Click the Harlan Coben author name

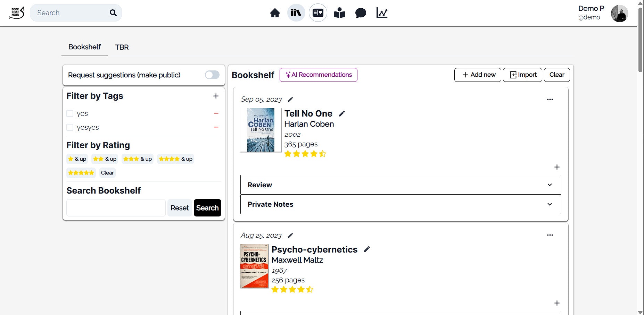point(309,124)
